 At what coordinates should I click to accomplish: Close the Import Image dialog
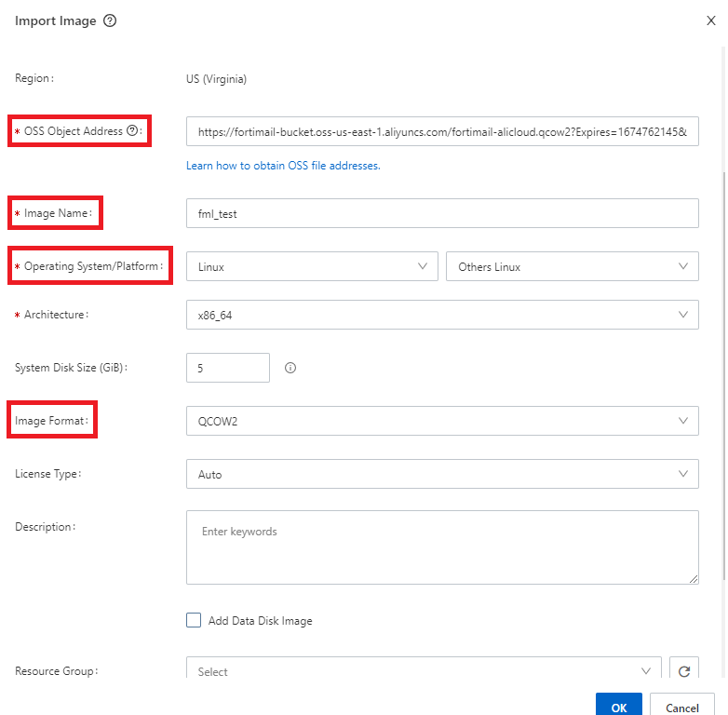tap(711, 20)
